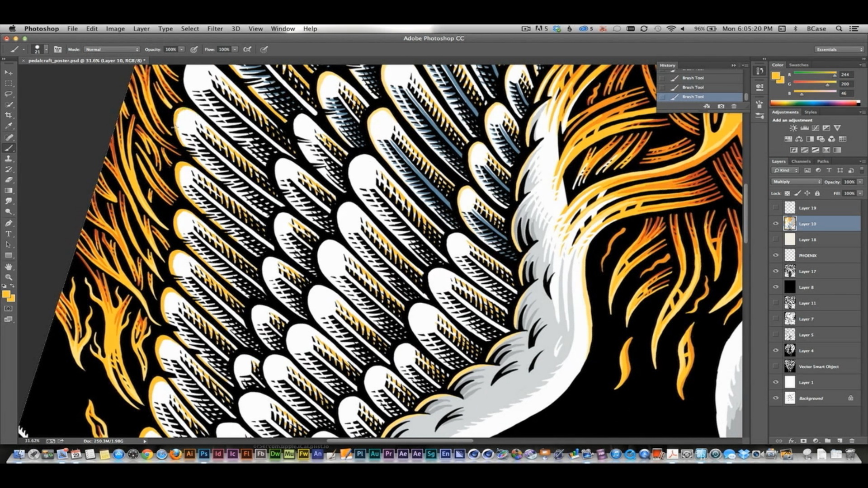The image size is (868, 488).
Task: Hide the Background layer
Action: point(776,398)
